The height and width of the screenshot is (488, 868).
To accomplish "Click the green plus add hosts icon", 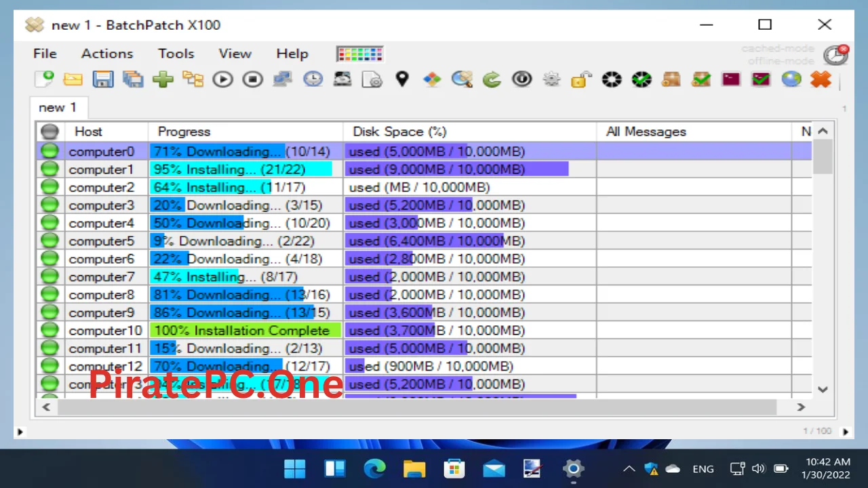I will (163, 79).
